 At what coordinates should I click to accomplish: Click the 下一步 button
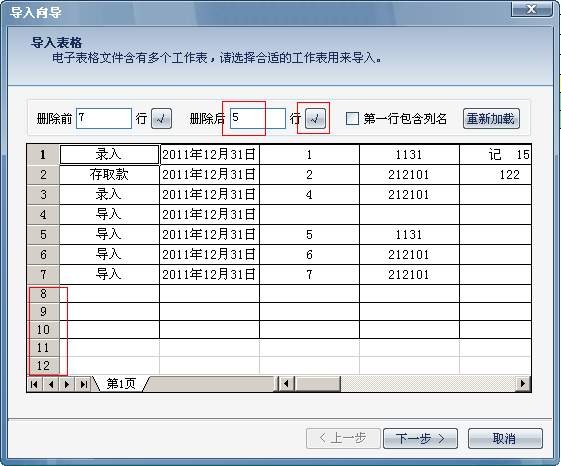[x=420, y=438]
